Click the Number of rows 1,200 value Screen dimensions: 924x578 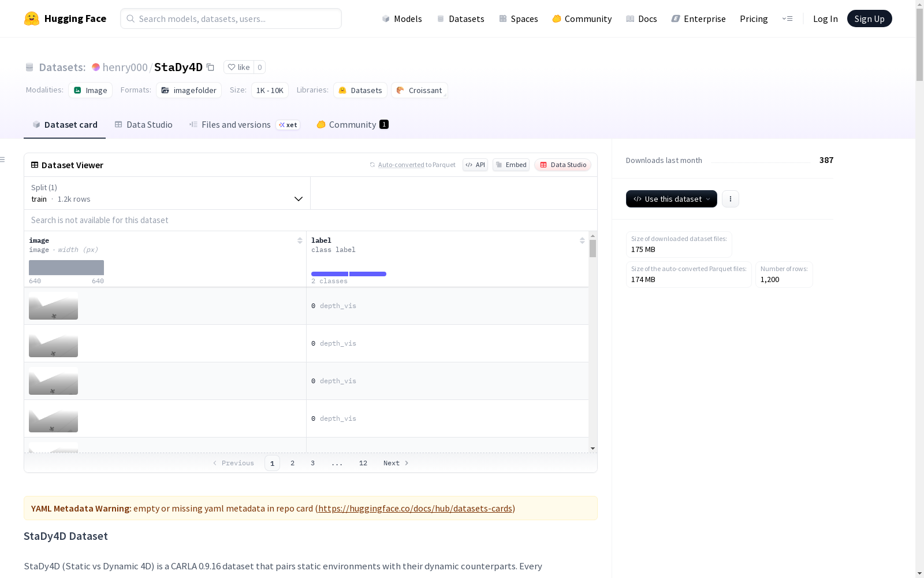point(770,280)
